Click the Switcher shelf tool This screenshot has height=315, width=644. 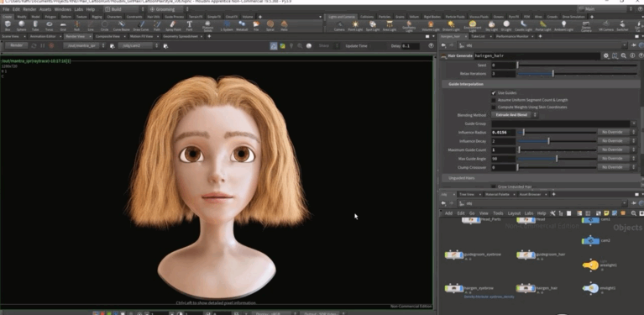point(623,25)
